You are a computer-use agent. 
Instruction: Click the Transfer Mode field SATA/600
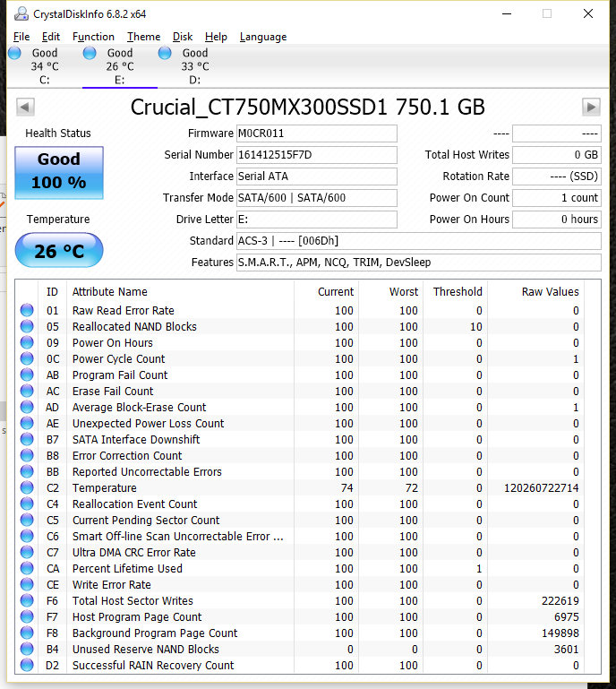tap(317, 198)
